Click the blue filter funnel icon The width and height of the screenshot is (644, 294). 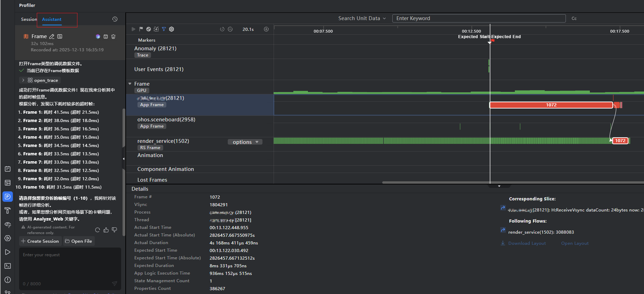click(x=164, y=29)
